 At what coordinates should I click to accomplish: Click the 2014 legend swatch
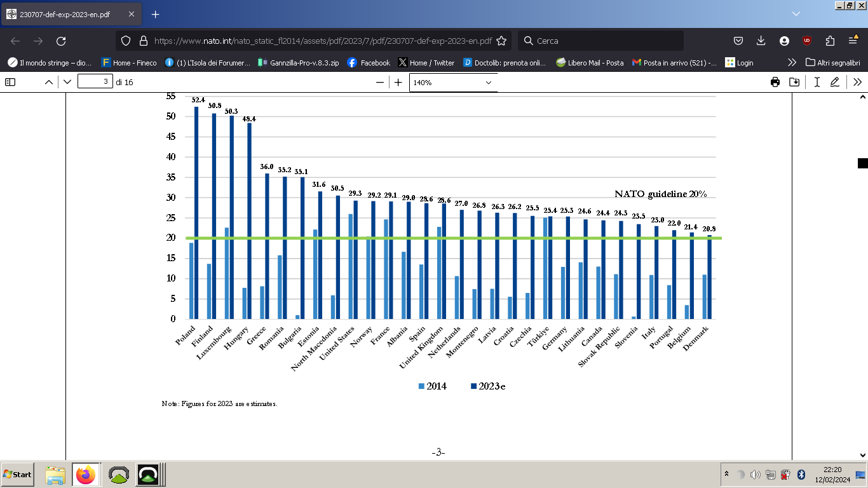coord(421,386)
